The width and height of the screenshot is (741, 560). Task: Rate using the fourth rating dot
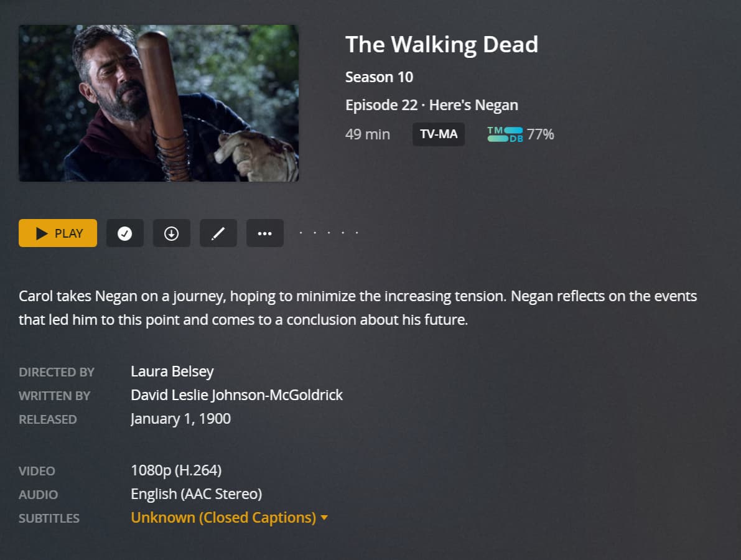click(x=343, y=233)
